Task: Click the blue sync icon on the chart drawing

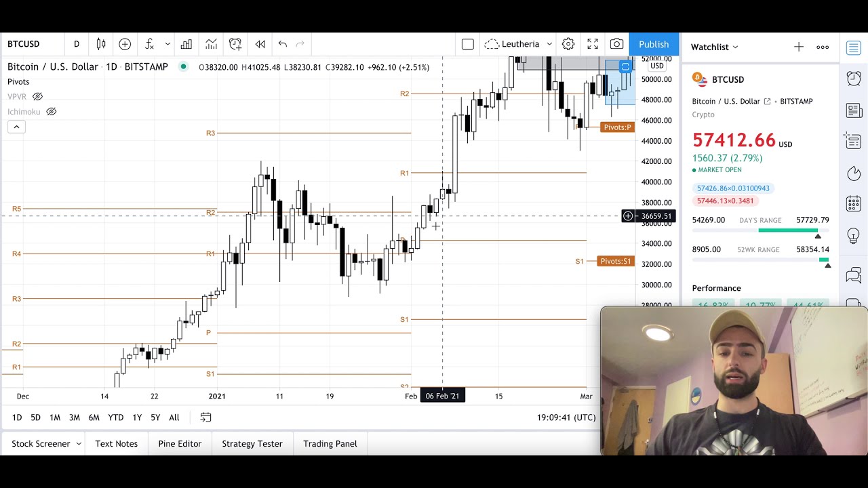Action: (625, 66)
